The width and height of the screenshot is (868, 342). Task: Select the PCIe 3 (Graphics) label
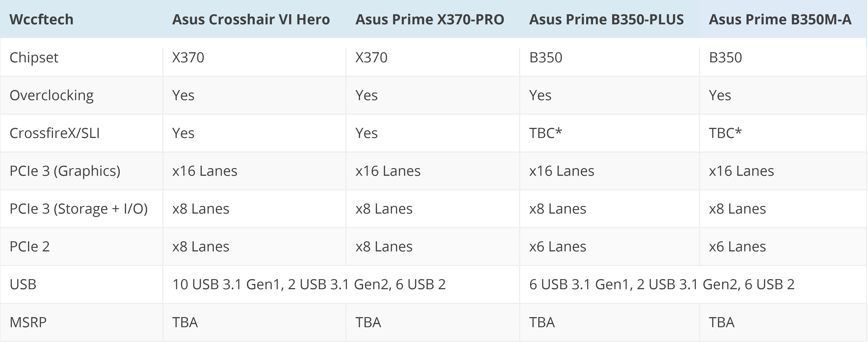pyautogui.click(x=65, y=171)
